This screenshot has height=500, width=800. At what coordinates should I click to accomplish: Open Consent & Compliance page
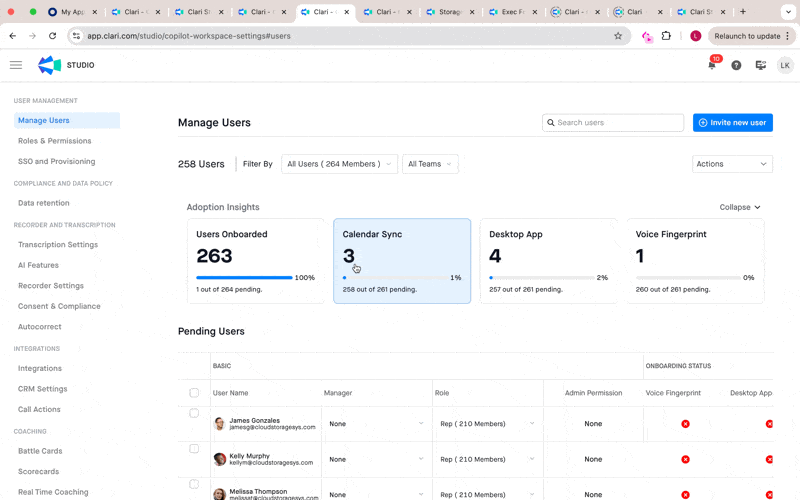click(59, 306)
